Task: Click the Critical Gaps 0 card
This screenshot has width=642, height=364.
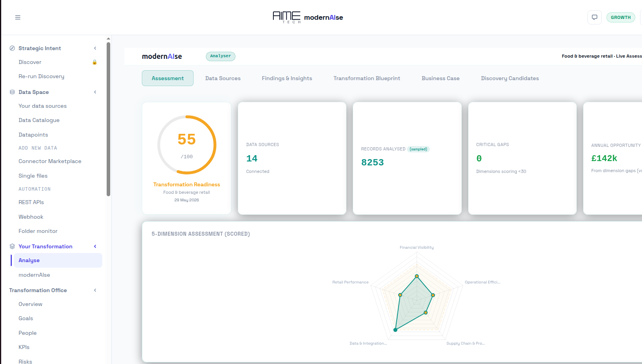Action: tap(522, 158)
